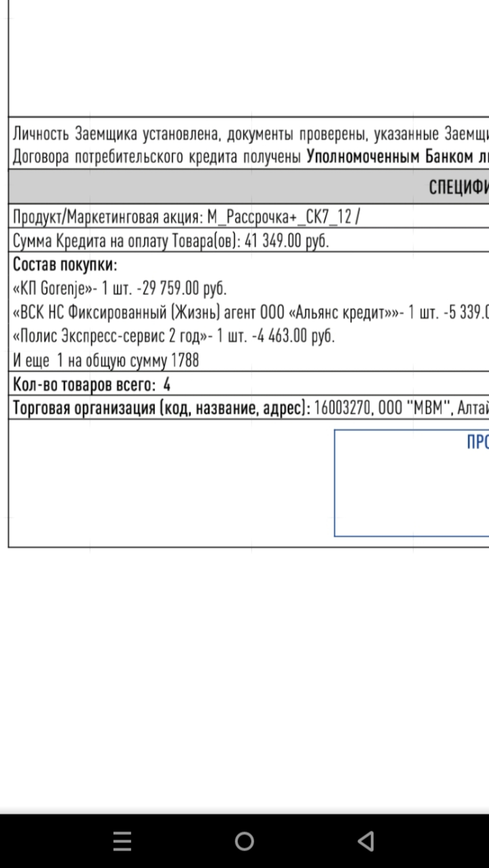Image resolution: width=489 pixels, height=868 pixels.
Task: Click the heading "Состав покупки:"
Action: (x=65, y=265)
